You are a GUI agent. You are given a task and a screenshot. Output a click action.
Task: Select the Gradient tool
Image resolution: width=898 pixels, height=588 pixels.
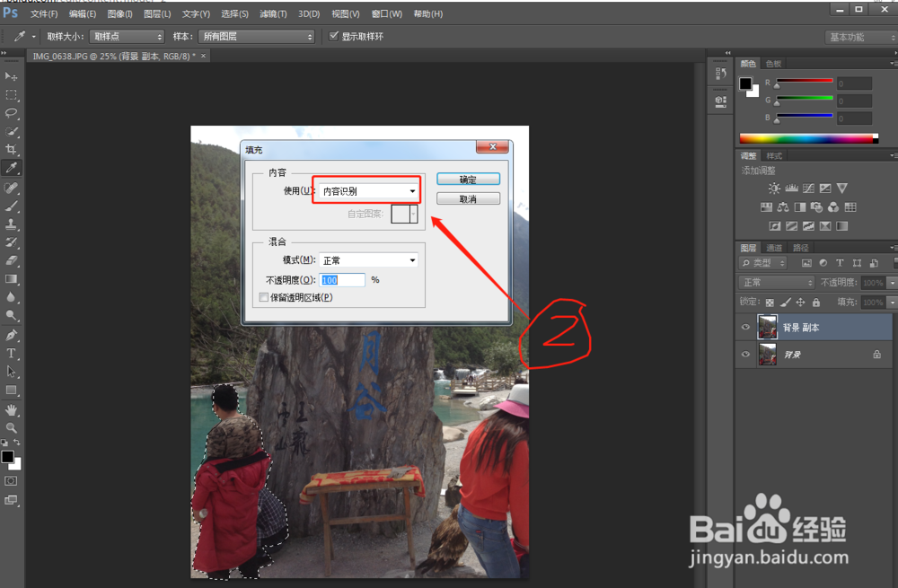point(11,279)
